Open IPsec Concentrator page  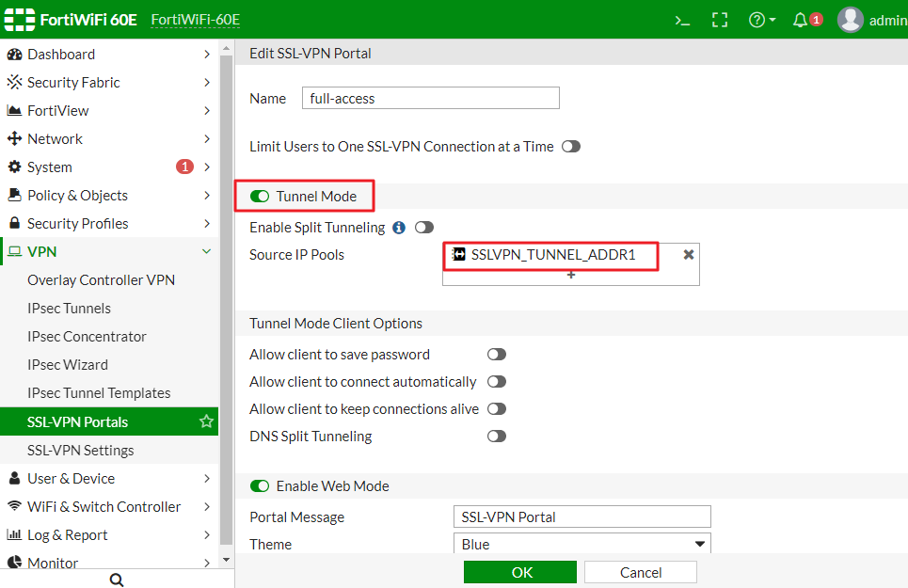87,336
